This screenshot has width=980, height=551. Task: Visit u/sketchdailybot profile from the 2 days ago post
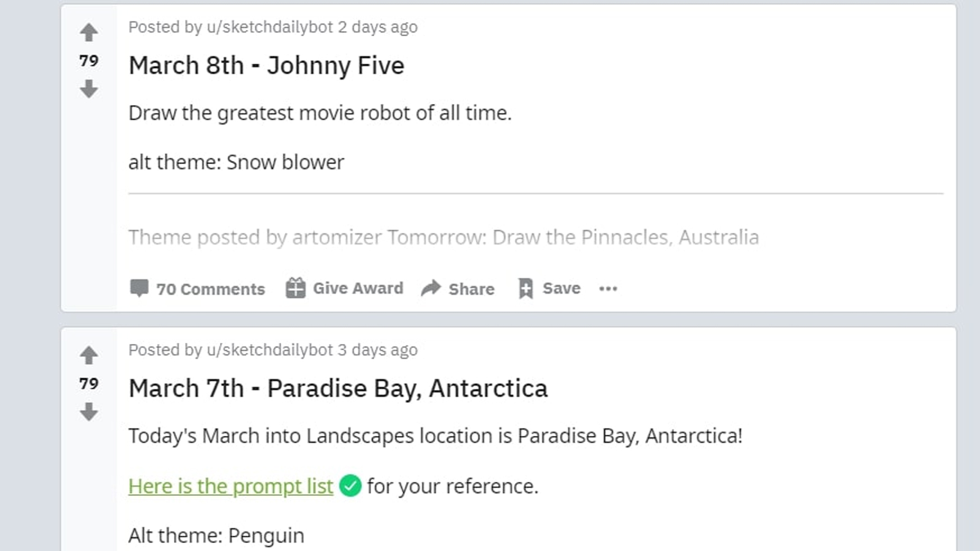click(x=269, y=27)
